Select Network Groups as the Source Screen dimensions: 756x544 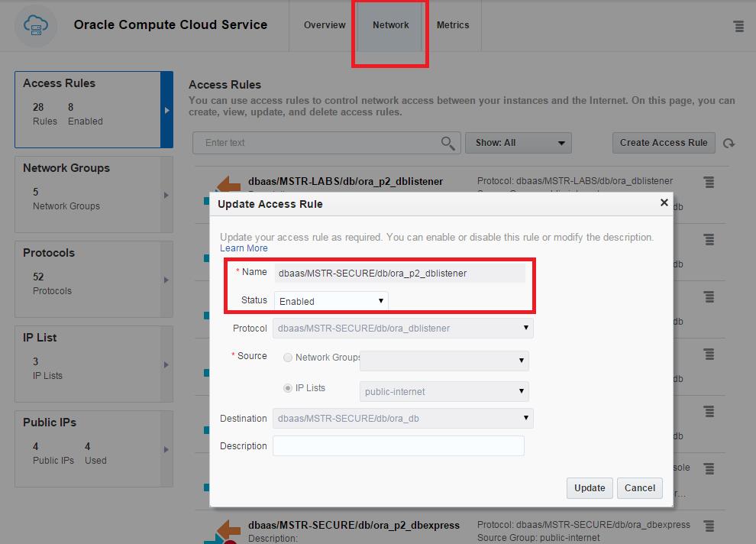289,357
